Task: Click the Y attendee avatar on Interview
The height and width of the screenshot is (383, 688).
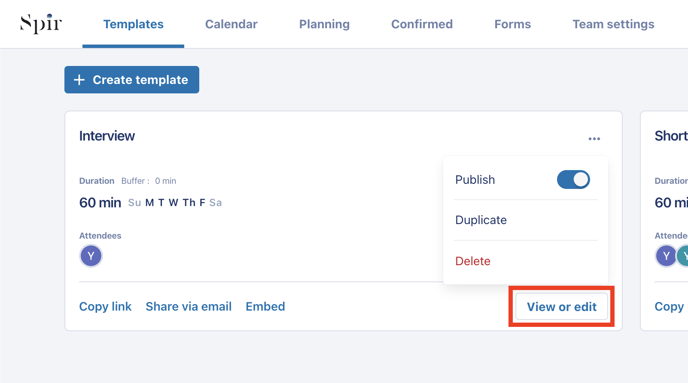Action: pyautogui.click(x=91, y=256)
